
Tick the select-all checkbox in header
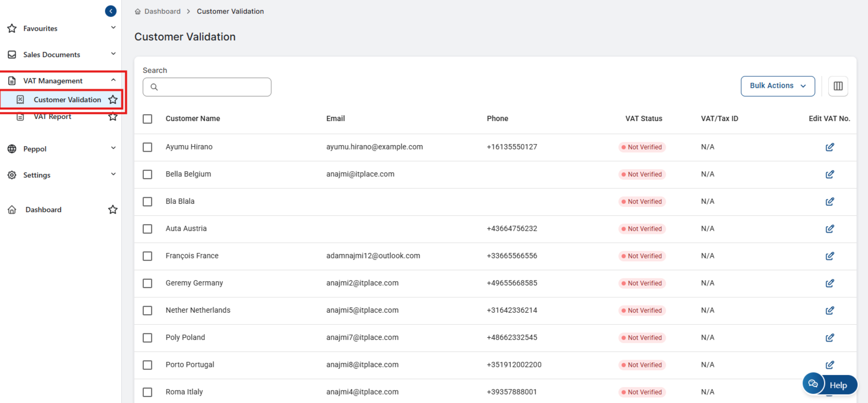pos(147,119)
